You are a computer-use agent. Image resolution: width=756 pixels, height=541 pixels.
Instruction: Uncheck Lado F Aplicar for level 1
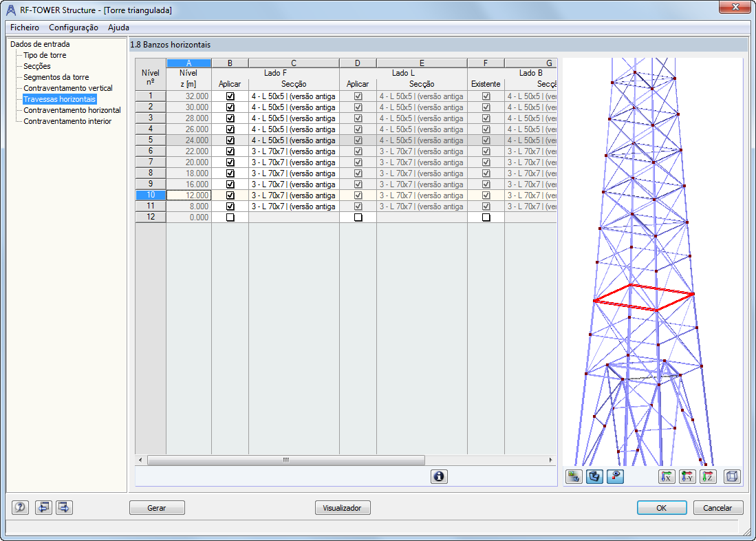tap(230, 96)
